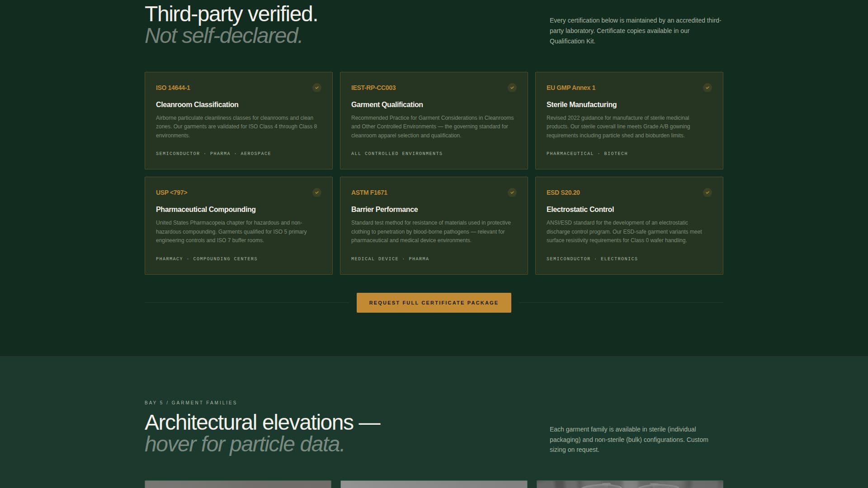This screenshot has width=868, height=488.
Task: Click the EU GMP Annex 1 check badge
Action: click(x=708, y=88)
